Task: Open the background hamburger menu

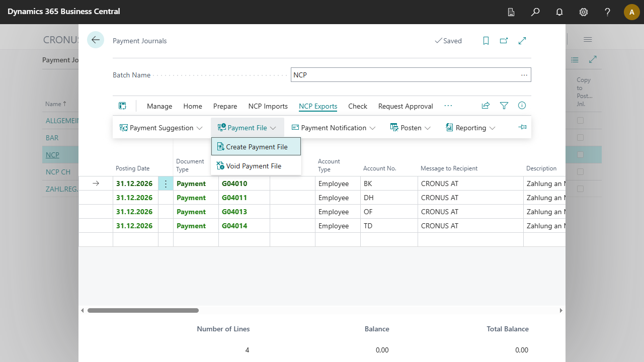Action: 588,40
